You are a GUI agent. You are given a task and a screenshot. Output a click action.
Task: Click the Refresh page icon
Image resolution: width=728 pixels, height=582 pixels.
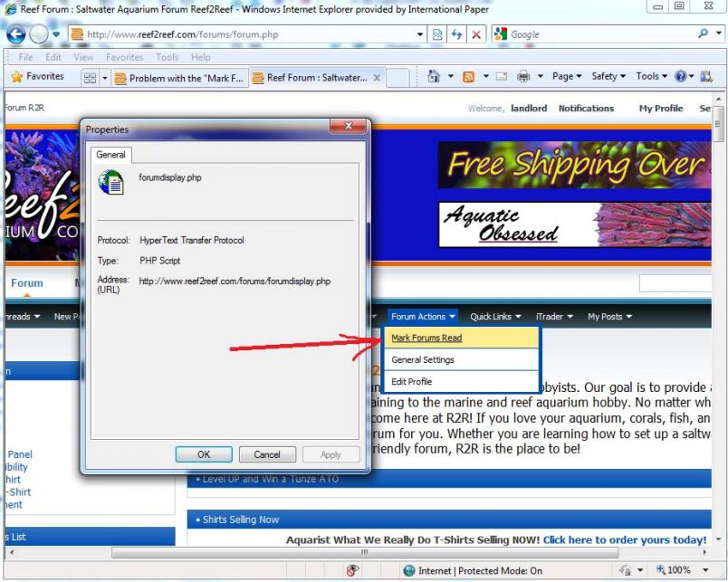click(457, 34)
